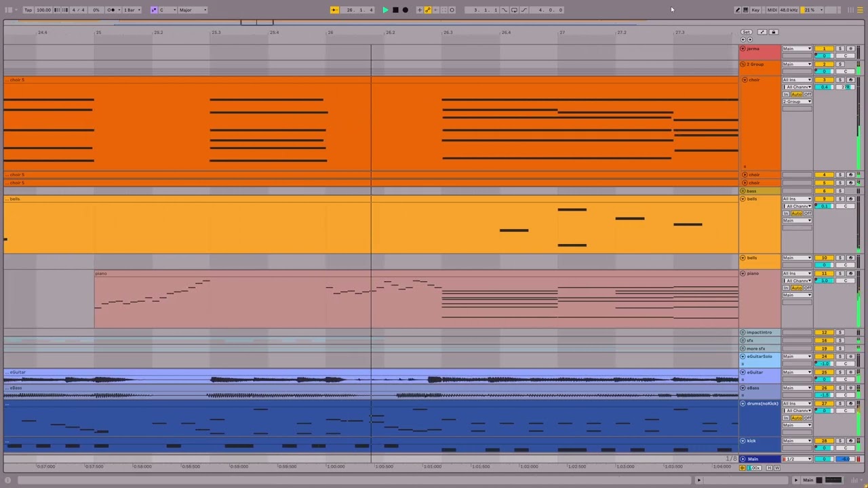Set choir track monitor to Off

click(x=807, y=95)
